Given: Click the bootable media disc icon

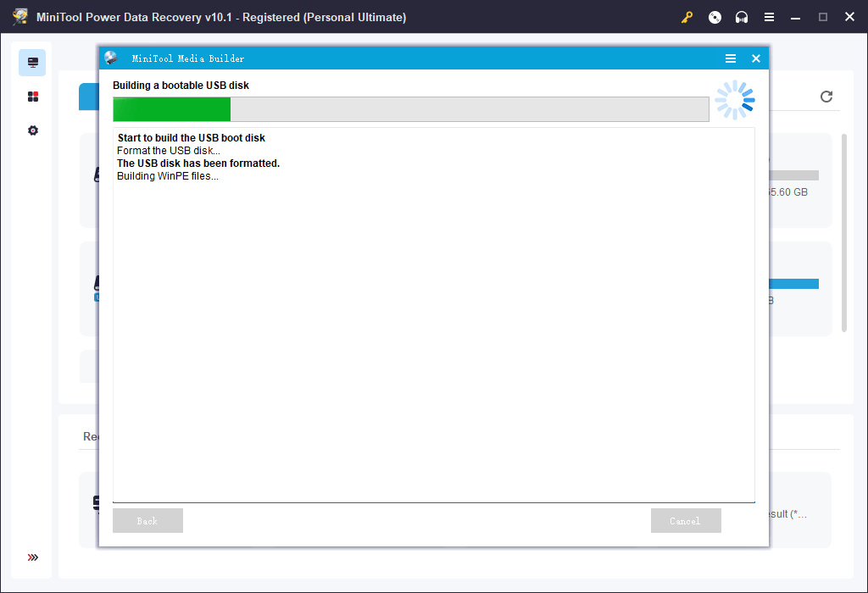Looking at the screenshot, I should click(x=715, y=17).
